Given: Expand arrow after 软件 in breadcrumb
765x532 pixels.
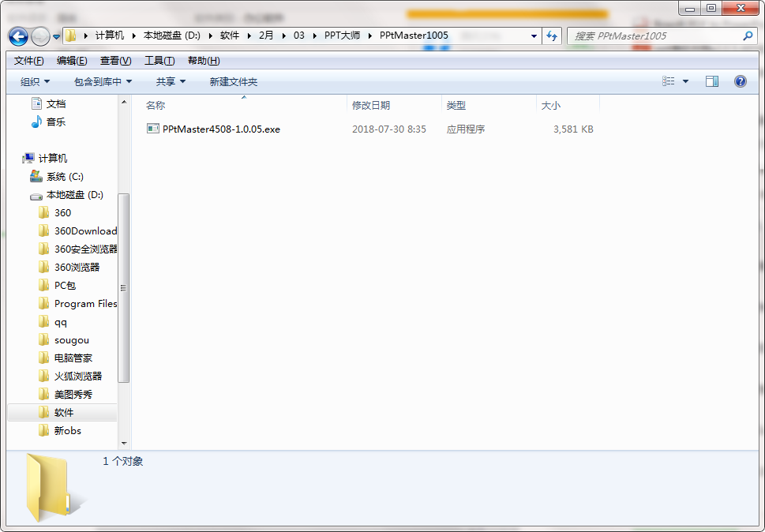Looking at the screenshot, I should click(249, 36).
